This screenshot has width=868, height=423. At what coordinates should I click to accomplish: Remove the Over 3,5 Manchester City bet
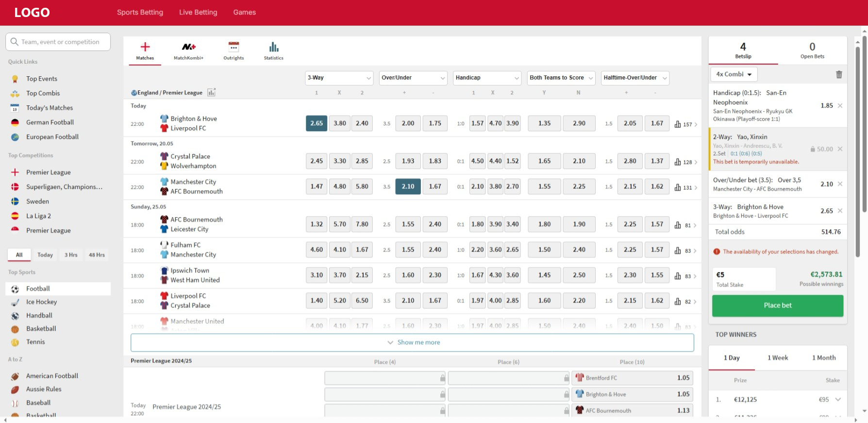point(840,184)
